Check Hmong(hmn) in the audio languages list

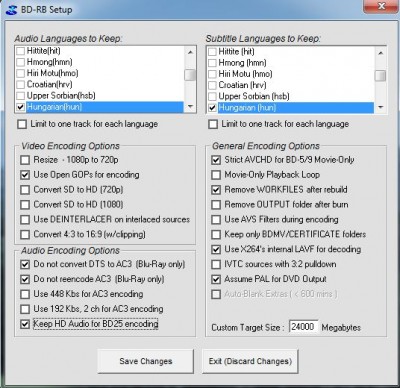(21, 62)
